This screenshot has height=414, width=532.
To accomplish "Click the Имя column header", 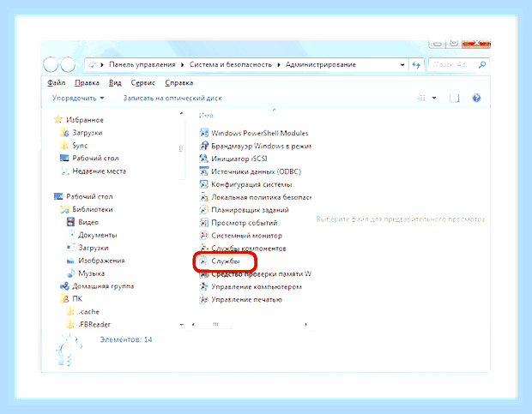I will coord(206,116).
